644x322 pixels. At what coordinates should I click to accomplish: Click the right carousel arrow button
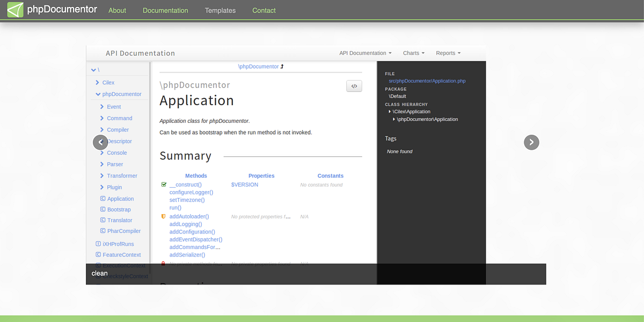[x=531, y=142]
